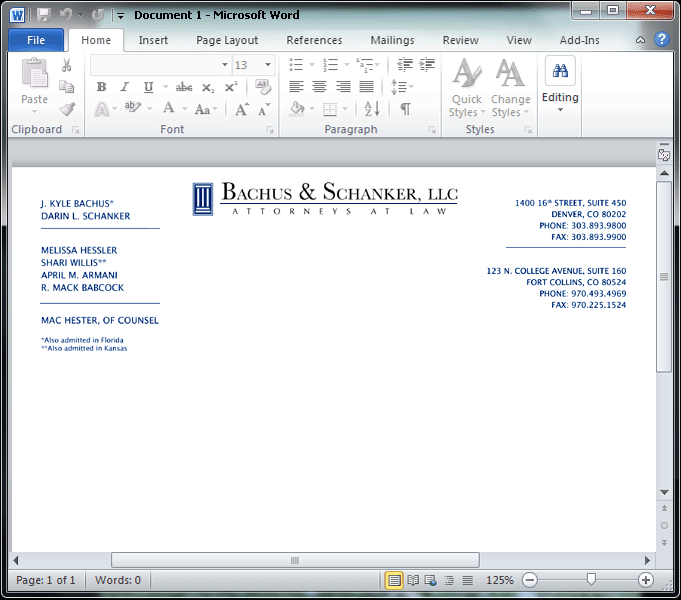The image size is (681, 600).
Task: Open the Quick Styles gallery
Action: [467, 87]
